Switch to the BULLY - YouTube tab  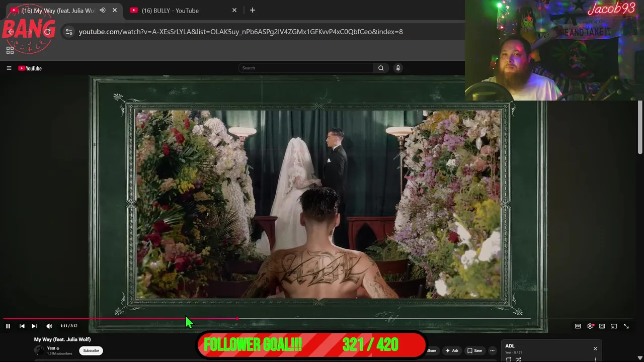click(x=183, y=10)
